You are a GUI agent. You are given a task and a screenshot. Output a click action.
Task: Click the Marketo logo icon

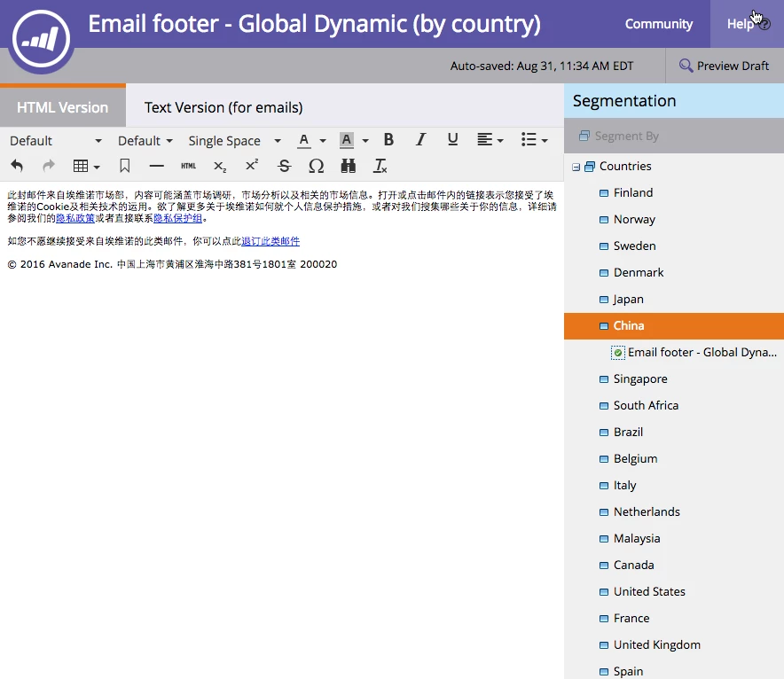click(x=42, y=39)
